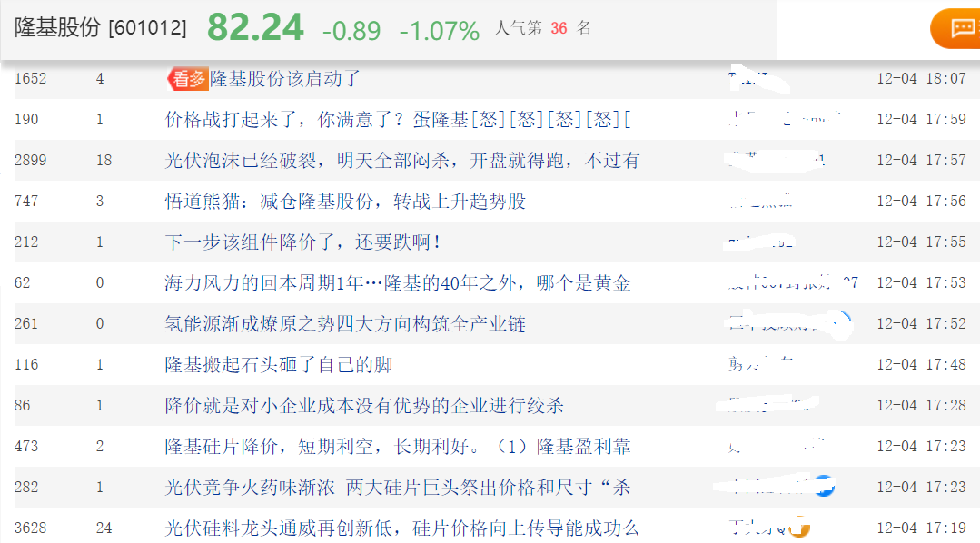Click timestamp 12-04 17:55
Screen dimensions: 980x543
921,242
